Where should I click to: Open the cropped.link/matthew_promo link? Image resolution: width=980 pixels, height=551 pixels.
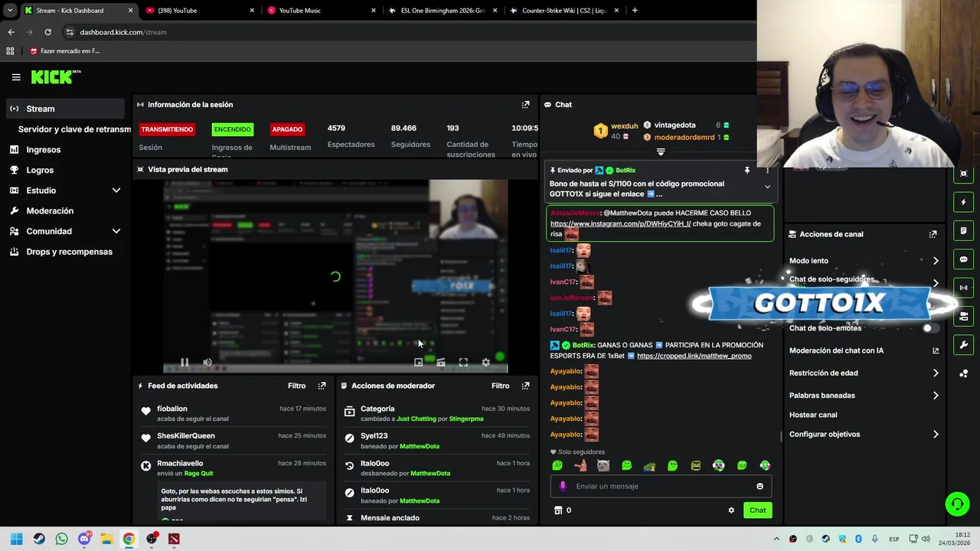pyautogui.click(x=694, y=356)
